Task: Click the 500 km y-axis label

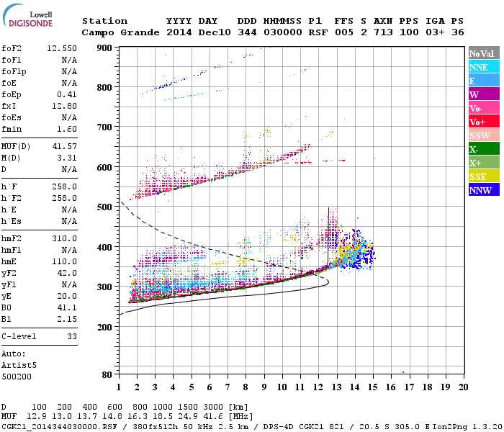Action: point(104,207)
